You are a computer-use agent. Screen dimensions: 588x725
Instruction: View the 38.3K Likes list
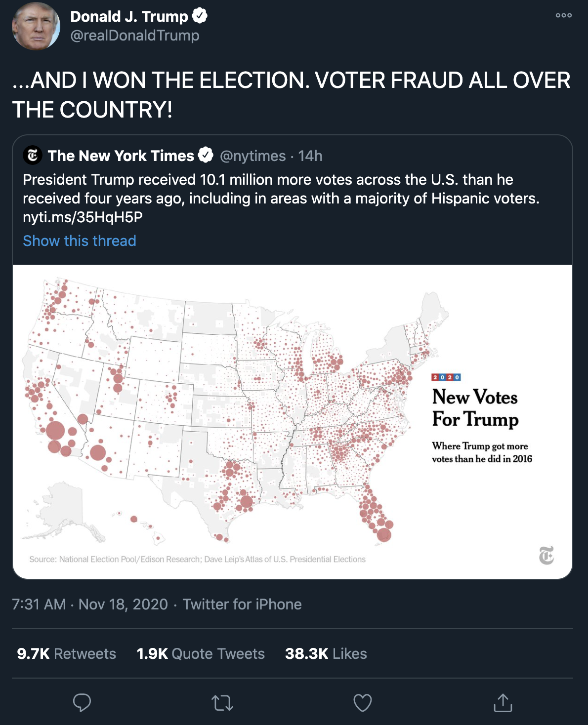click(326, 653)
